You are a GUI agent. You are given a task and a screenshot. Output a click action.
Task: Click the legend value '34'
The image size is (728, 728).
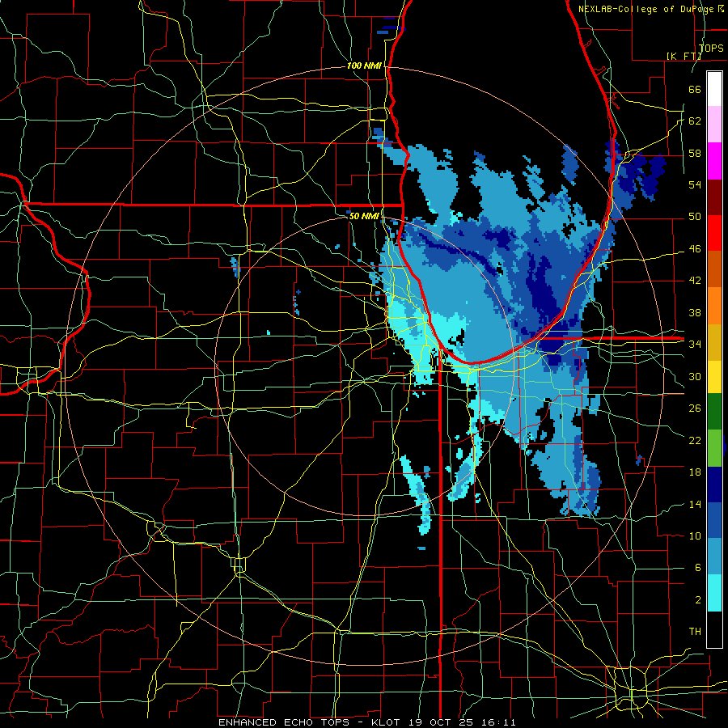695,345
